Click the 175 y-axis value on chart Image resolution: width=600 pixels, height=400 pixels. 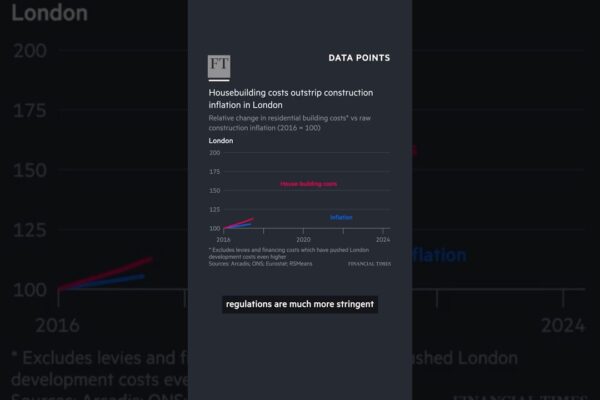(x=214, y=172)
